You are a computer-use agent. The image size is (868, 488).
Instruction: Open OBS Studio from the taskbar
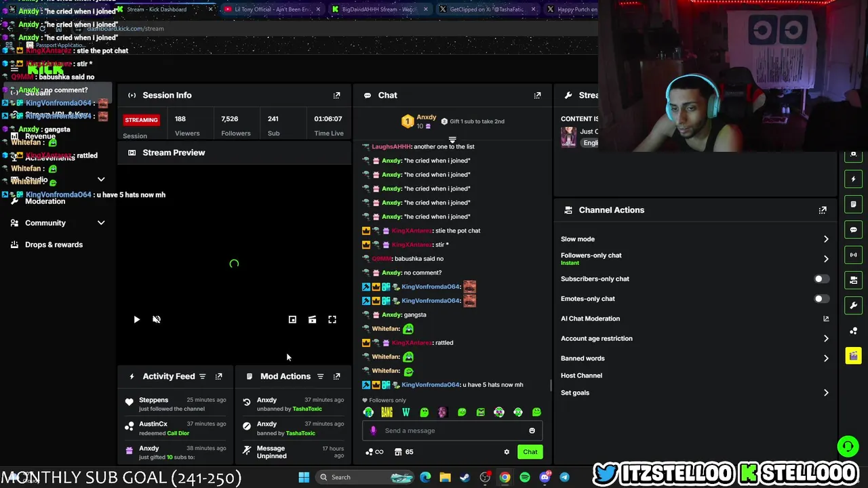pyautogui.click(x=485, y=477)
